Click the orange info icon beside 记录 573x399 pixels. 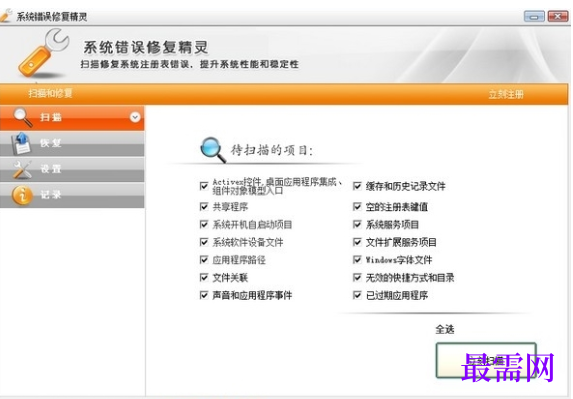22,195
